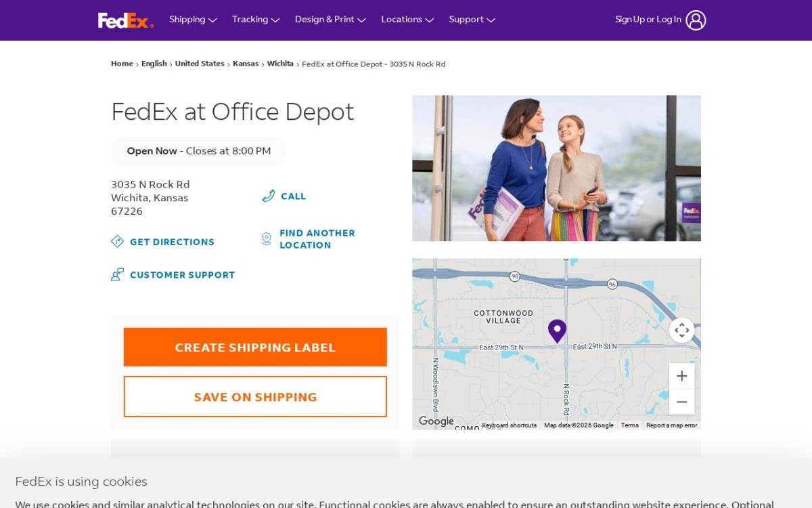Click the FedEx logo
The image size is (812, 508).
point(126,20)
